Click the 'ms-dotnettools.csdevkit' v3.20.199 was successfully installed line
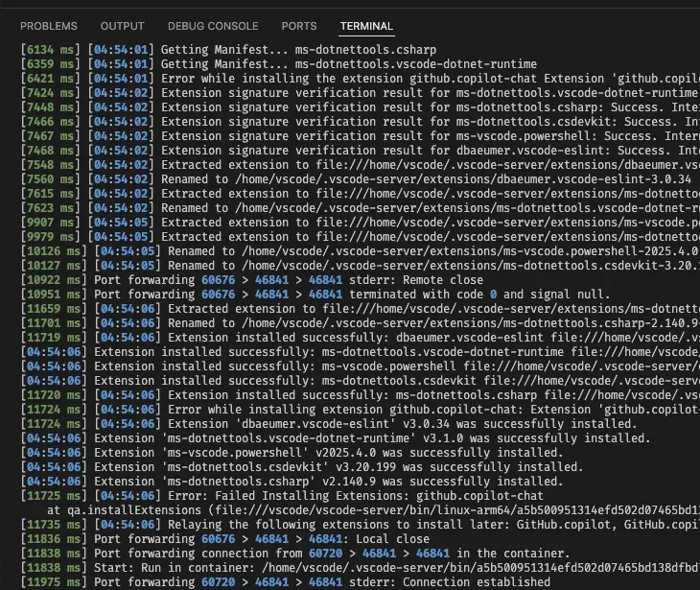Image resolution: width=700 pixels, height=590 pixels. click(302, 467)
